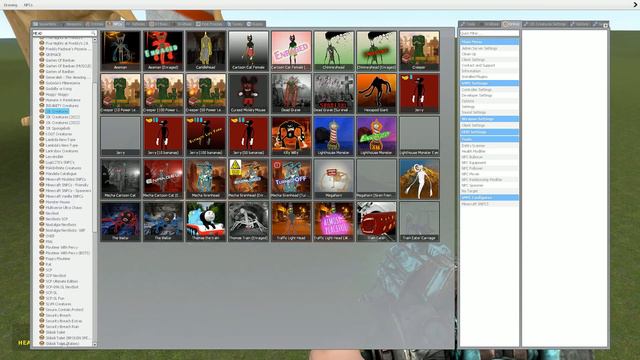Select the Entity Scanner tool
Viewport: 640px width, 360px height.
489,146
